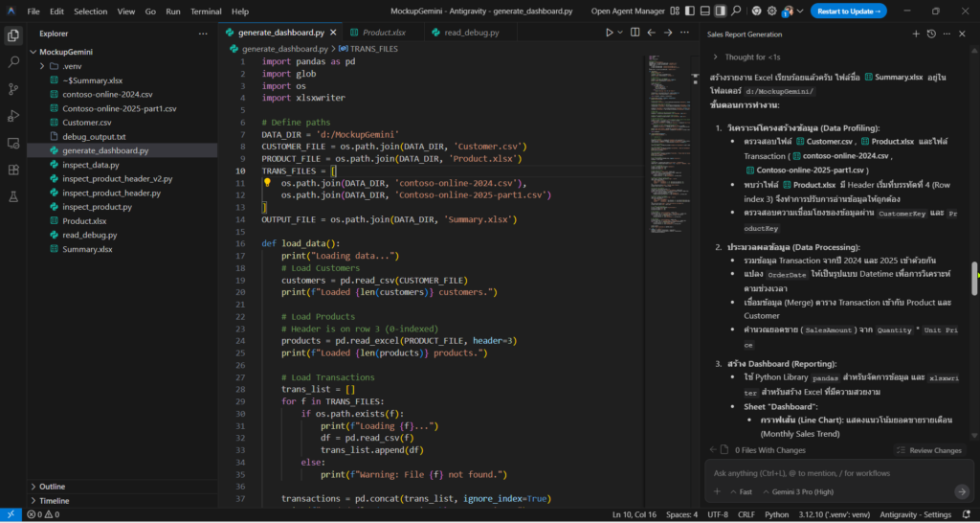Click the Restart to Update button

[848, 11]
